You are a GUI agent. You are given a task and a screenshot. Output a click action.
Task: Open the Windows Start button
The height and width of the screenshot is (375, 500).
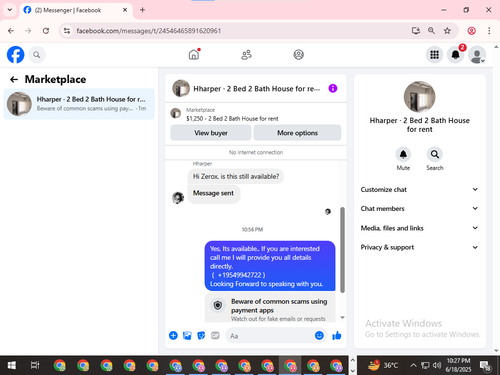coord(12,365)
